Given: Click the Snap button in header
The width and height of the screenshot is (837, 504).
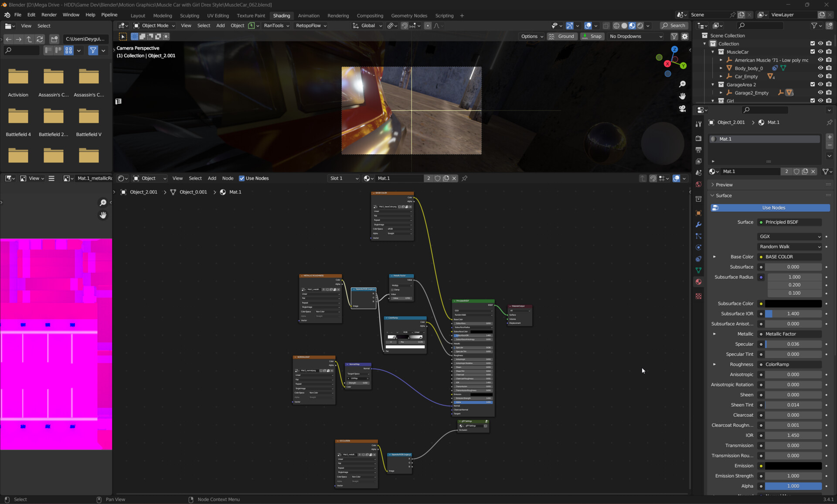Looking at the screenshot, I should tap(592, 36).
